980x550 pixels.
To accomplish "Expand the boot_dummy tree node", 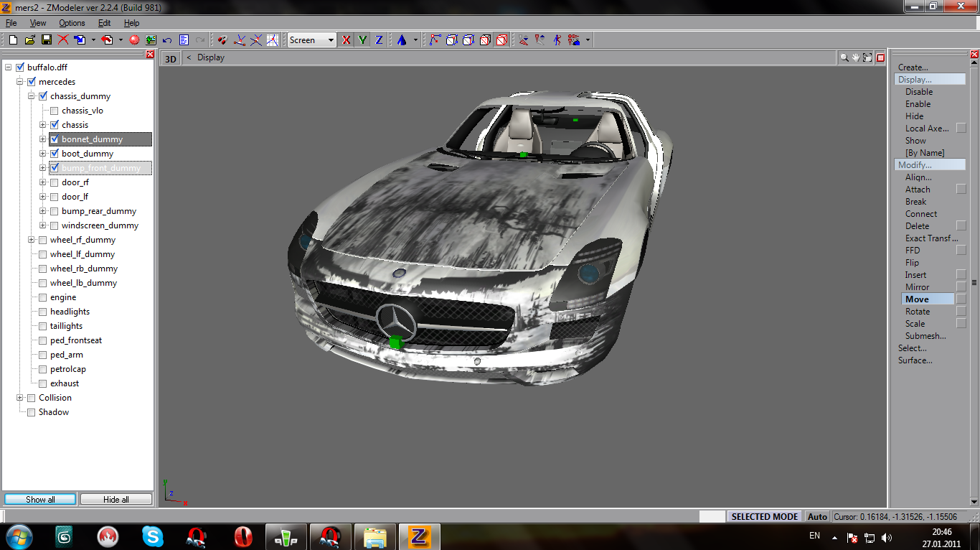I will tap(43, 154).
